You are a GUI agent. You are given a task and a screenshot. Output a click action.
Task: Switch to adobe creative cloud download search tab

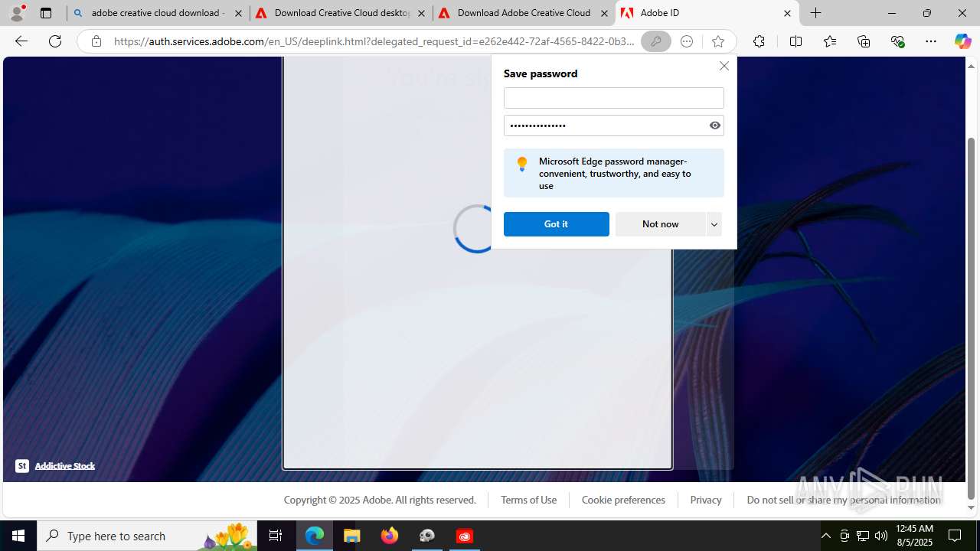[157, 13]
